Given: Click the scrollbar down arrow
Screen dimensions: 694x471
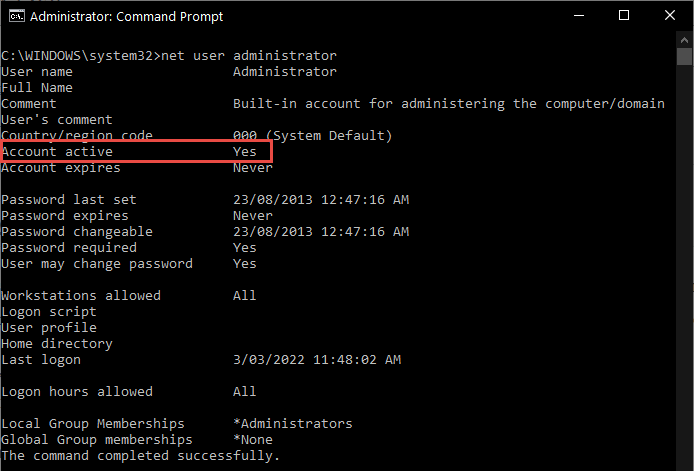Looking at the screenshot, I should 685,462.
